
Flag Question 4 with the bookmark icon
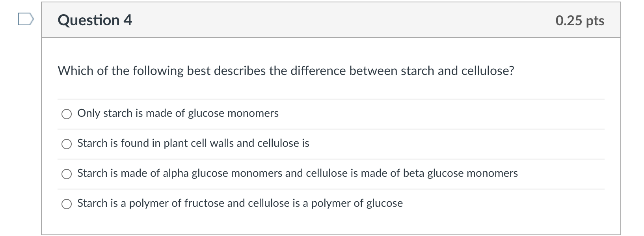pos(26,19)
